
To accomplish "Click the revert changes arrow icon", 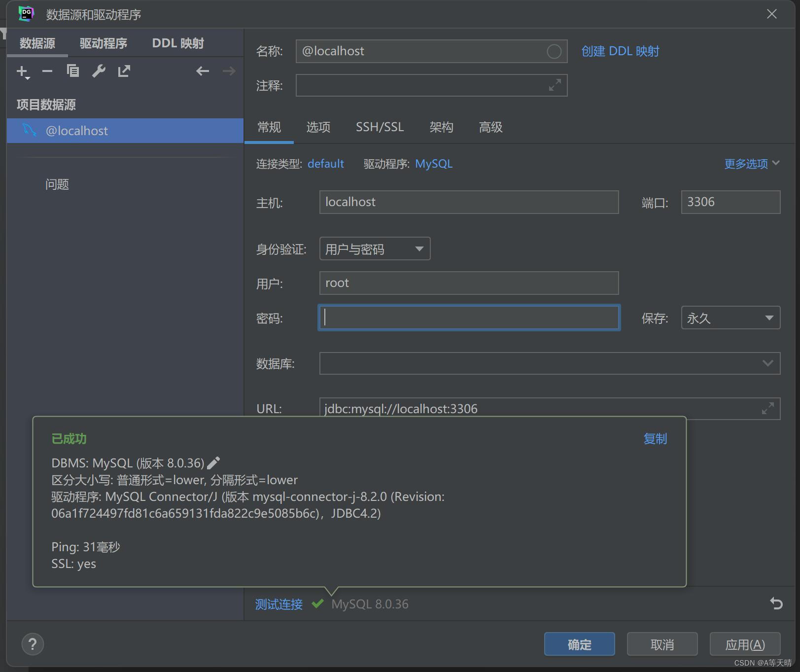I will [776, 603].
